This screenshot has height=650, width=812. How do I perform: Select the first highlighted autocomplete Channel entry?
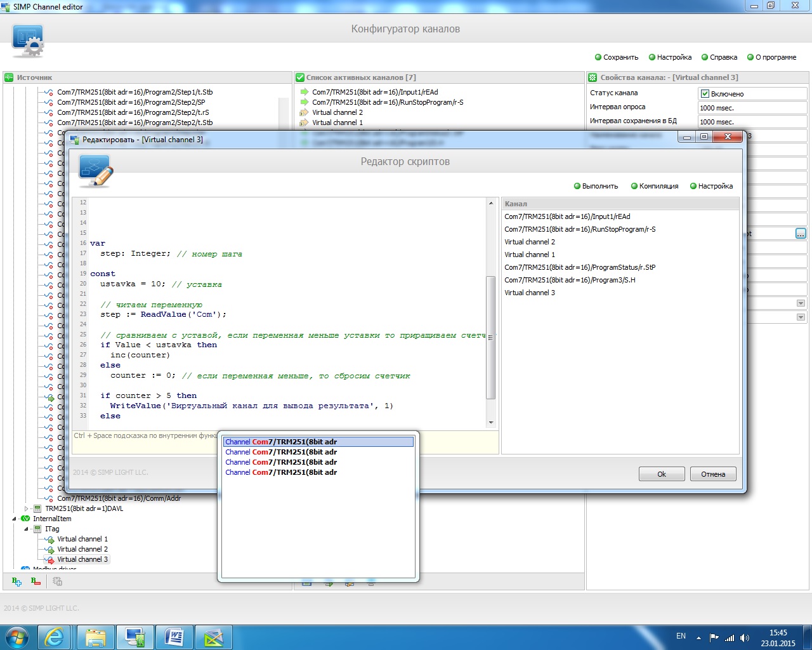click(318, 442)
